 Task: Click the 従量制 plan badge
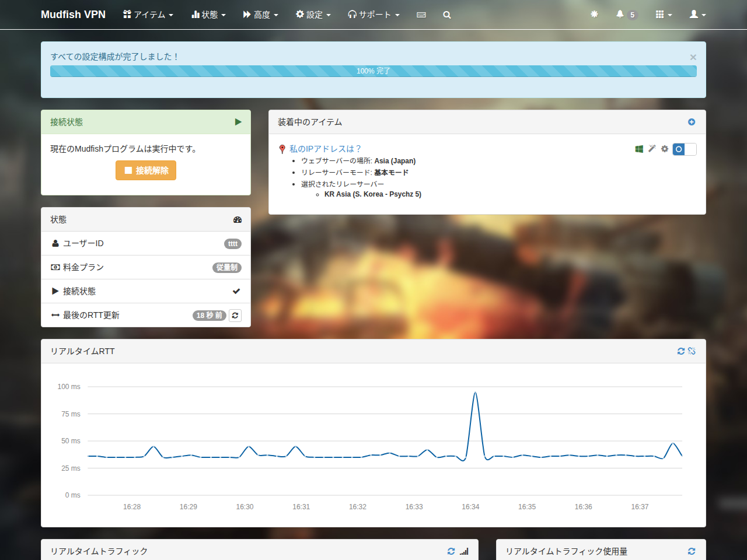tap(227, 268)
